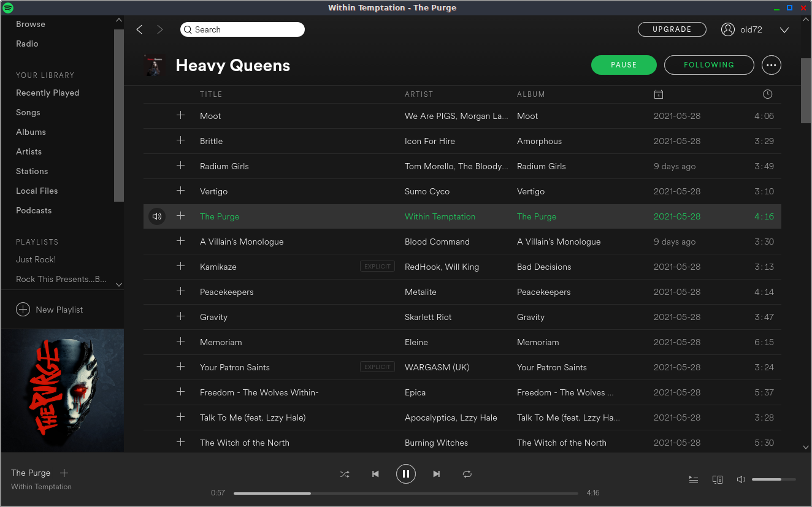This screenshot has height=507, width=812.
Task: Click speaker icon on The Purge row
Action: click(157, 216)
